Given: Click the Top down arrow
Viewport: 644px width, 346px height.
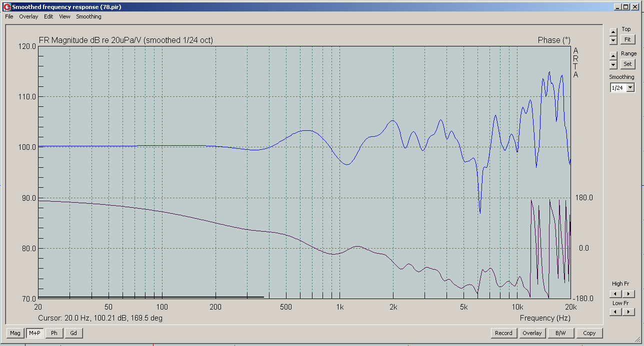Looking at the screenshot, I should pyautogui.click(x=613, y=40).
